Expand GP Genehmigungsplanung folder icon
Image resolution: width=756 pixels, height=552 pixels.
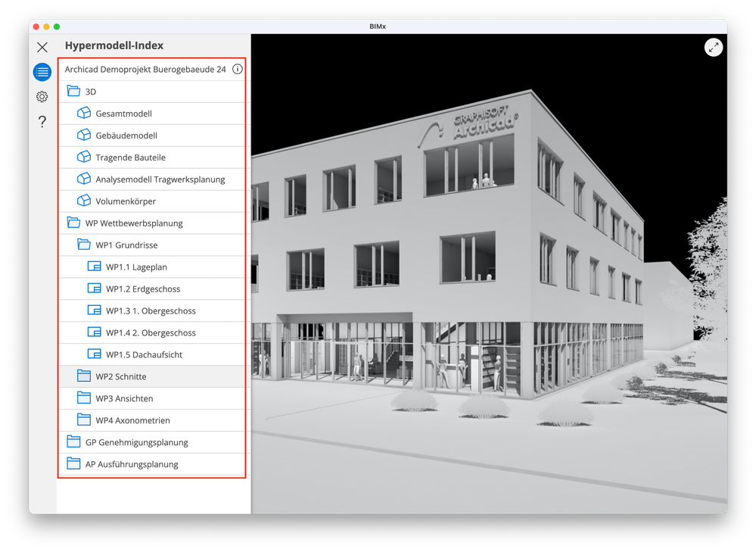point(73,441)
